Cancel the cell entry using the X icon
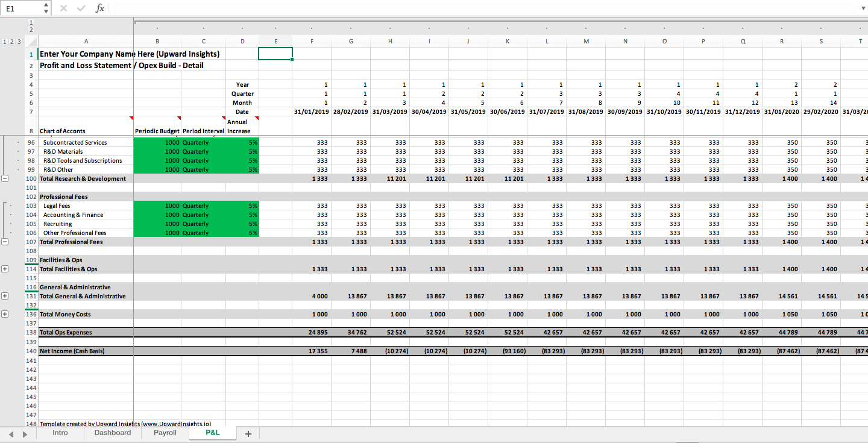Screen dimensions: 868x443 tap(63, 8)
